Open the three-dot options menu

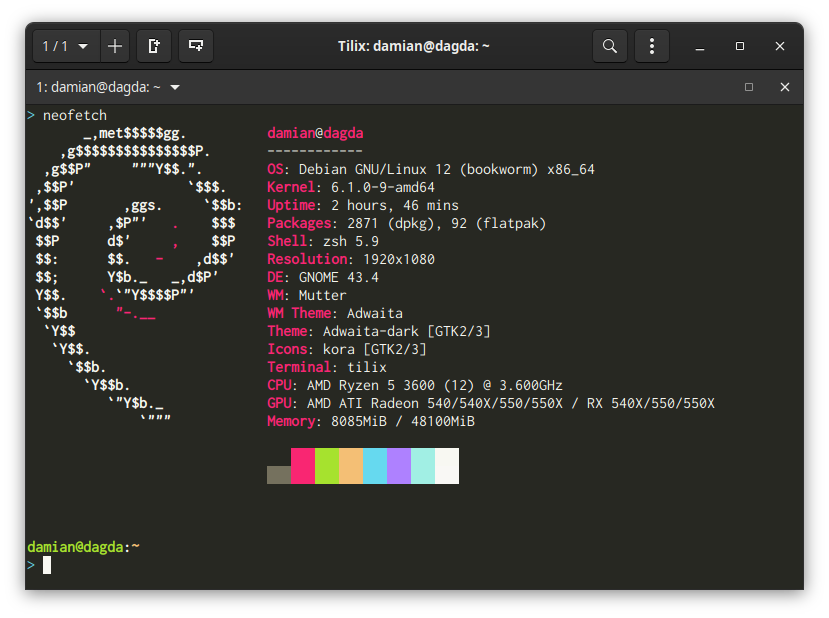tap(652, 45)
